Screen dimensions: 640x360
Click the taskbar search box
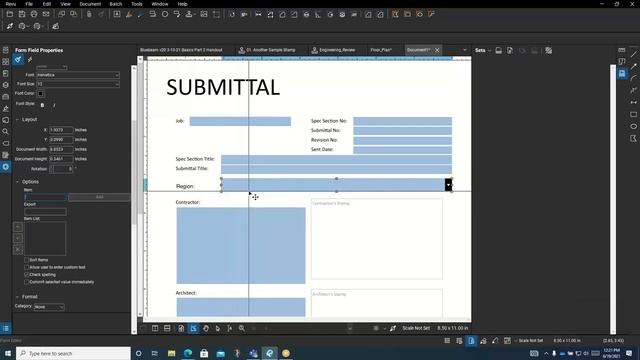73,353
